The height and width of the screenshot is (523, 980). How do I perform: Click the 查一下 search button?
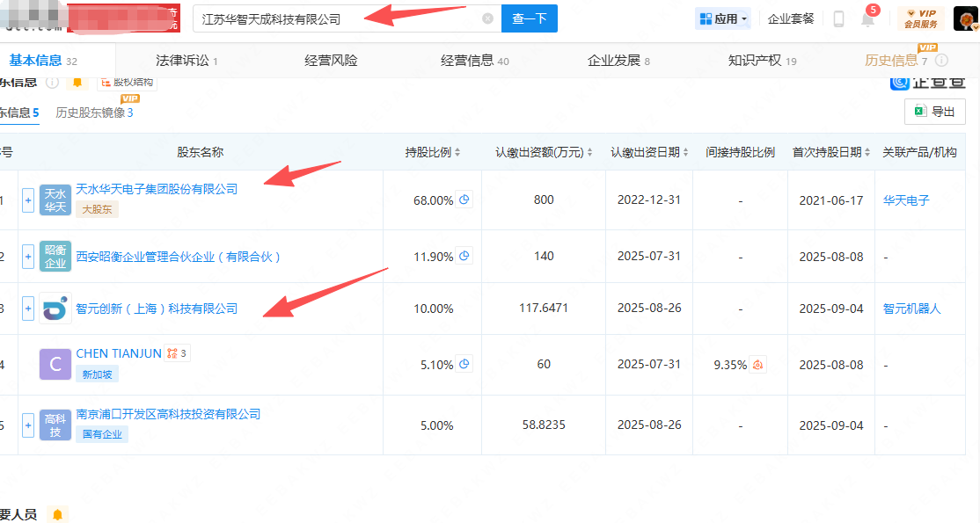tap(530, 18)
